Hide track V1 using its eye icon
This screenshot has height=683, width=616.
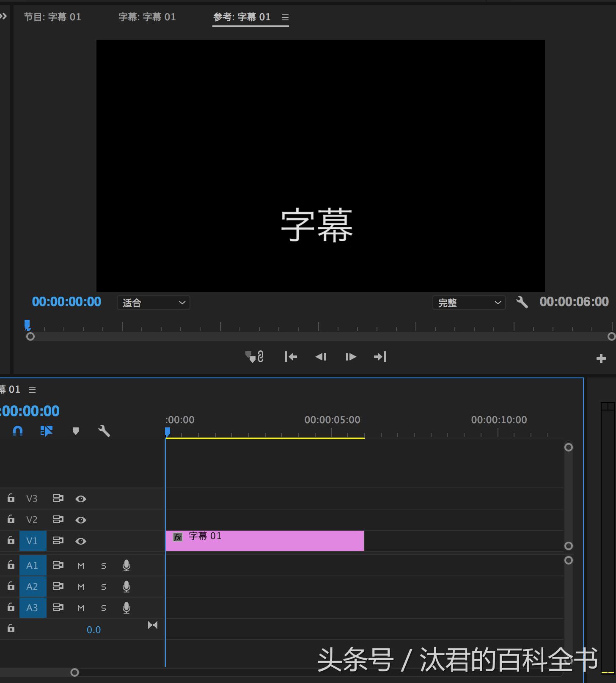click(81, 541)
